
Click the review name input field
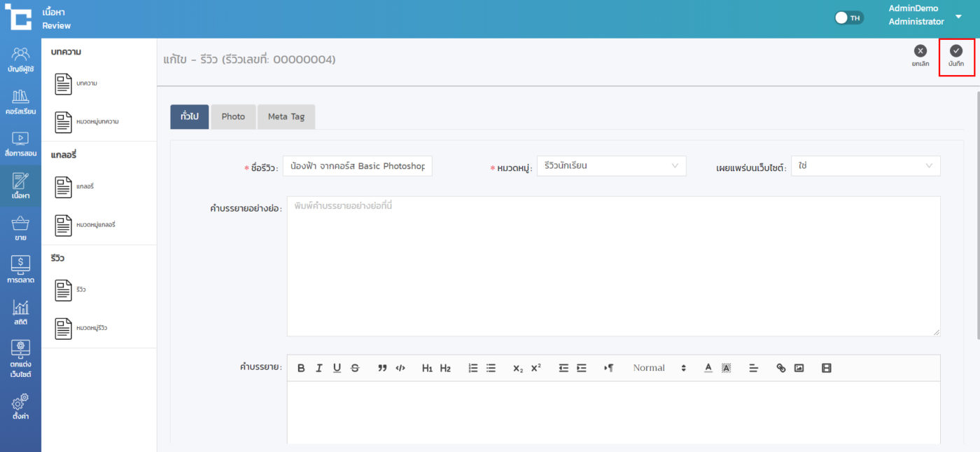tap(357, 166)
